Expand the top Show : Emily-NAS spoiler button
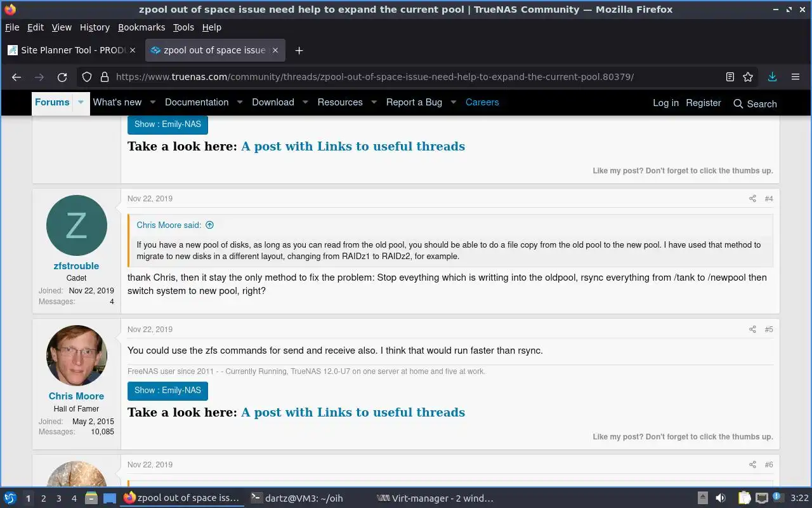Viewport: 812px width, 508px height. coord(167,124)
